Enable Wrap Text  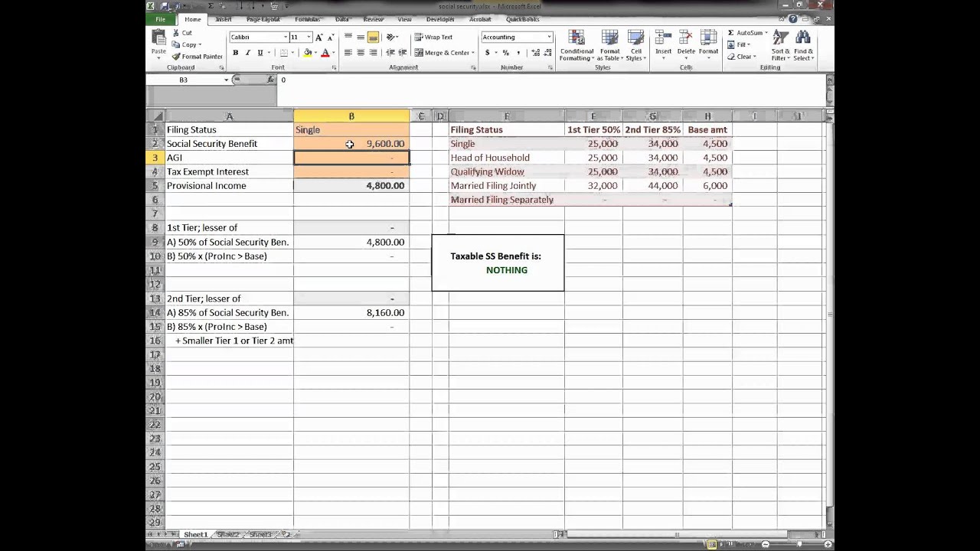point(433,37)
